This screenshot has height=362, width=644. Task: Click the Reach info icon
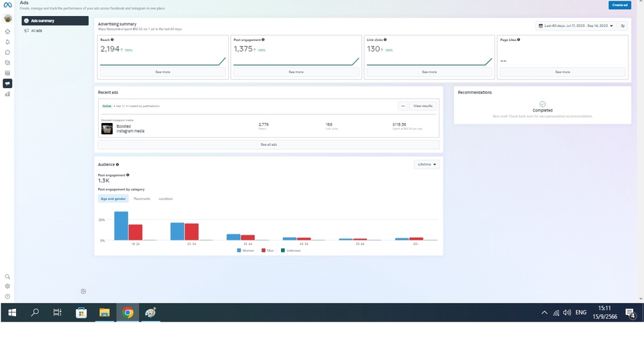pos(112,40)
